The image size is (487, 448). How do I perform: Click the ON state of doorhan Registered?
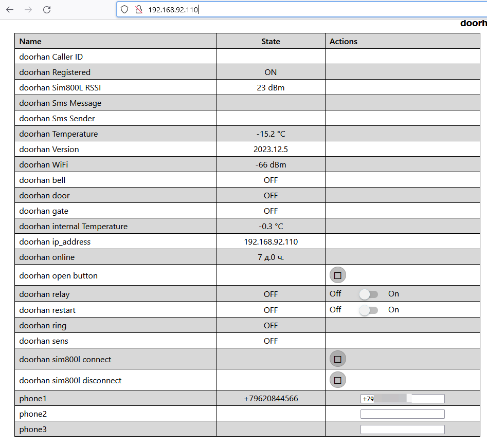pos(270,72)
